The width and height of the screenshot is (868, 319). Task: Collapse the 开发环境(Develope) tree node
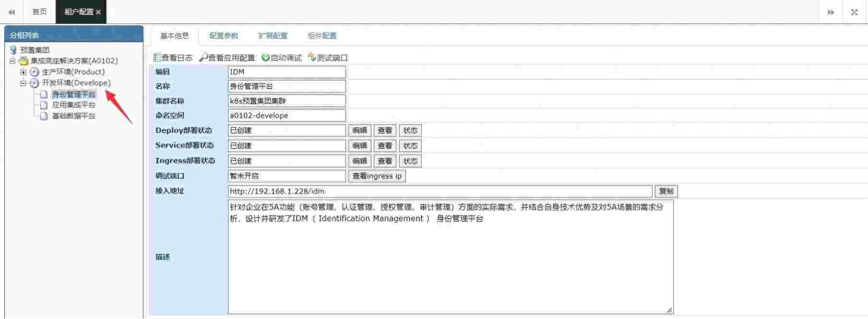[23, 83]
